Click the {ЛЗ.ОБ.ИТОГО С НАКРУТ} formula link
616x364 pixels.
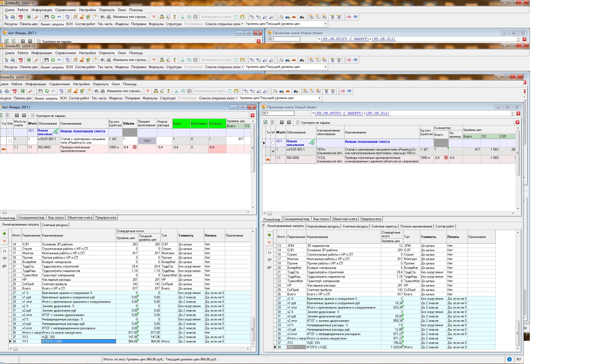point(339,113)
